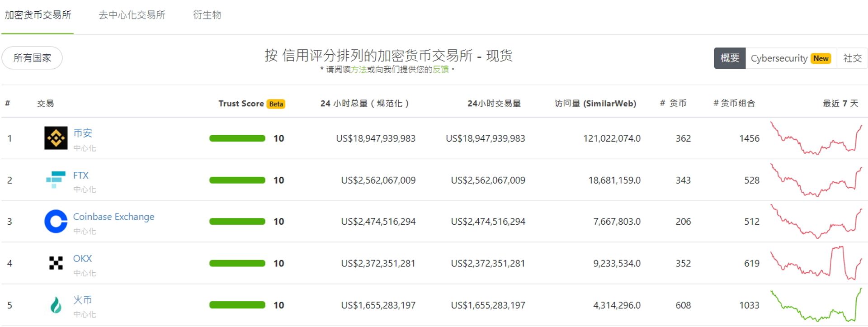Sort by 24 小时总量（规范化）header
This screenshot has width=868, height=327.
coord(365,104)
